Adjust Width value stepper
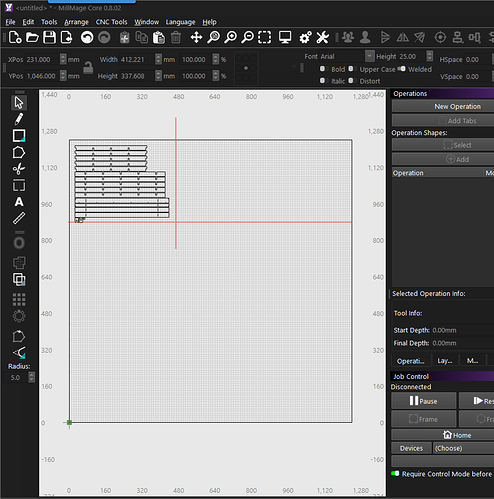 tap(158, 59)
